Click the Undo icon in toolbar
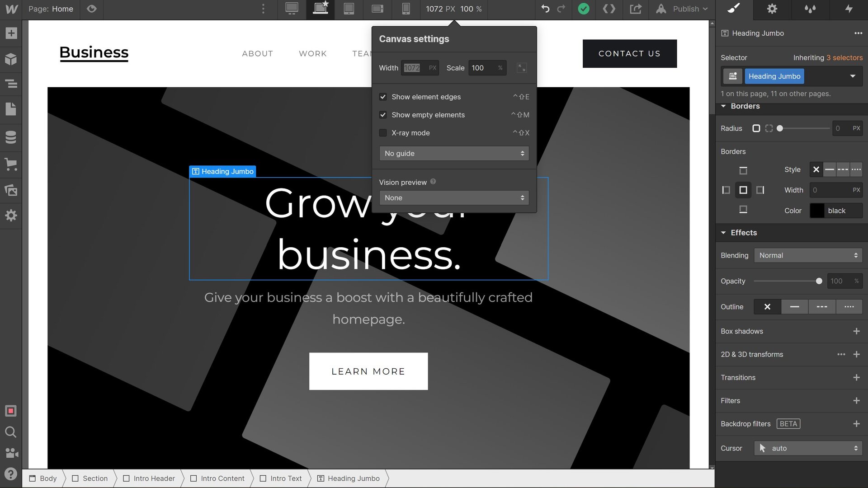The width and height of the screenshot is (868, 488). [544, 9]
